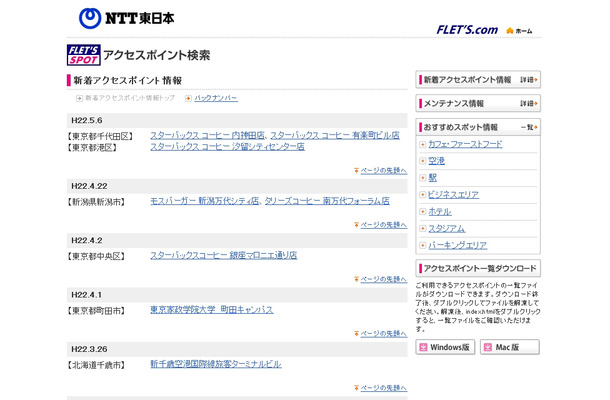This screenshot has width=610, height=400.
Task: Open the FLET'S.com logo link
Action: (x=467, y=30)
